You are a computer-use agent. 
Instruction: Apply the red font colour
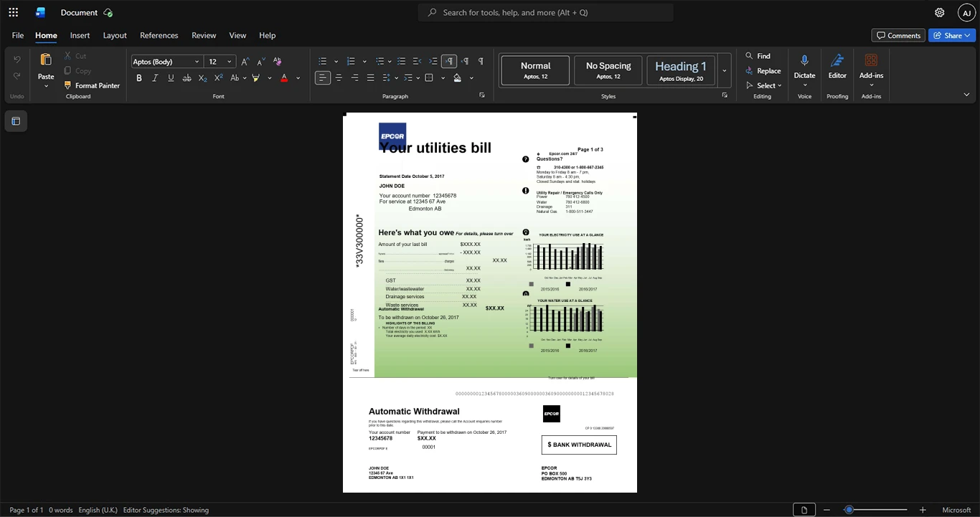pos(285,77)
